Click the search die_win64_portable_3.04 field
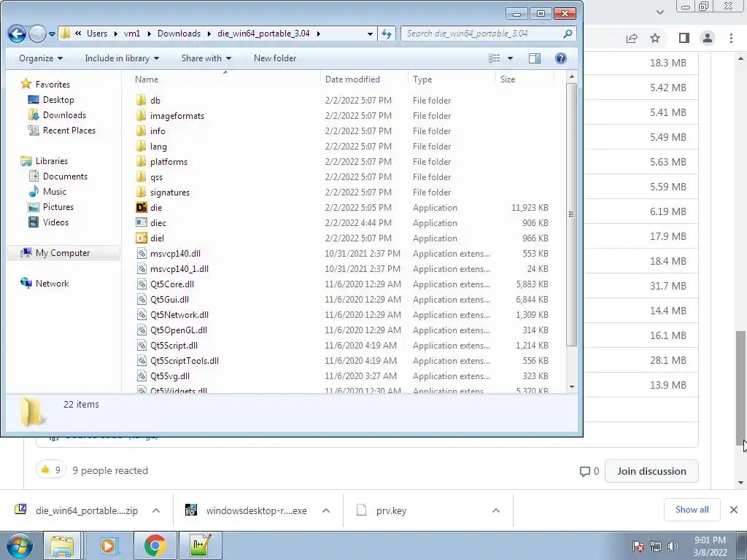The height and width of the screenshot is (560, 747). 488,34
